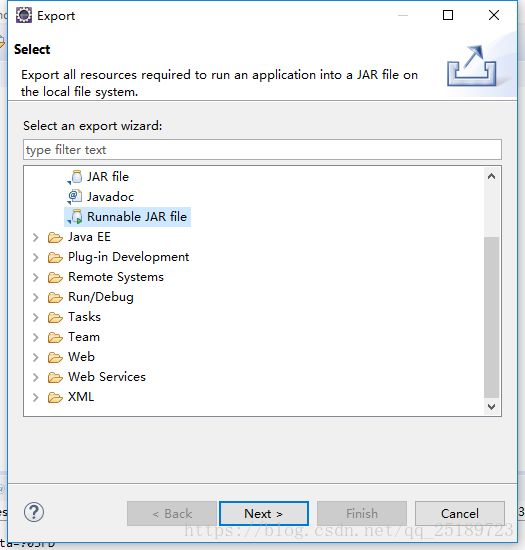This screenshot has height=550, width=525.
Task: Click the Next button
Action: (264, 514)
